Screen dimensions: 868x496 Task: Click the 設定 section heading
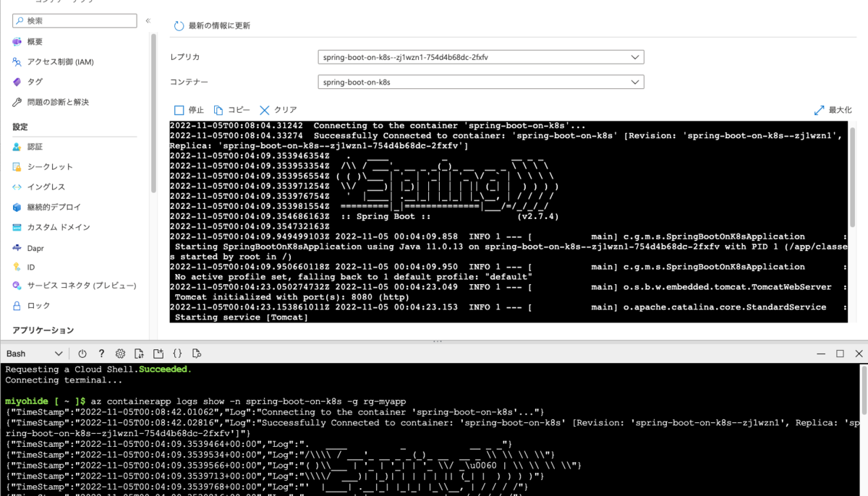click(x=20, y=127)
